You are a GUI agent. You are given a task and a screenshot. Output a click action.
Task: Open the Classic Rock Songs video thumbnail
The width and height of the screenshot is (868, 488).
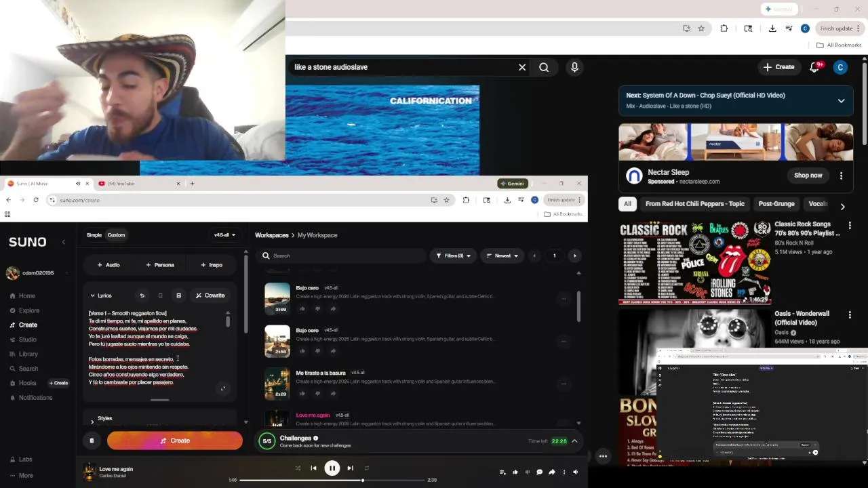tap(695, 262)
